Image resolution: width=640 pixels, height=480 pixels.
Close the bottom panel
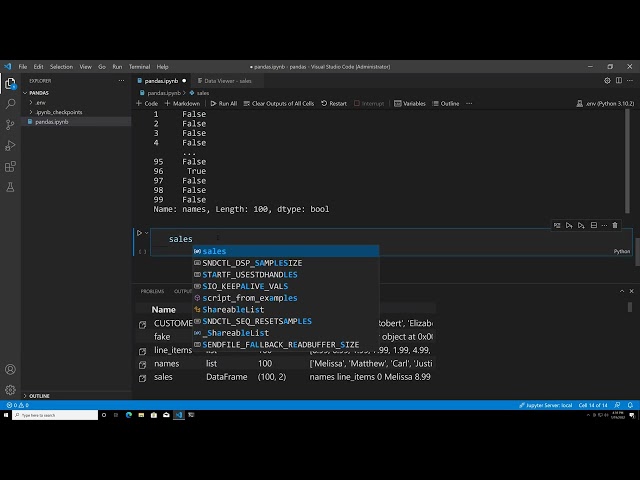pyautogui.click(x=631, y=291)
